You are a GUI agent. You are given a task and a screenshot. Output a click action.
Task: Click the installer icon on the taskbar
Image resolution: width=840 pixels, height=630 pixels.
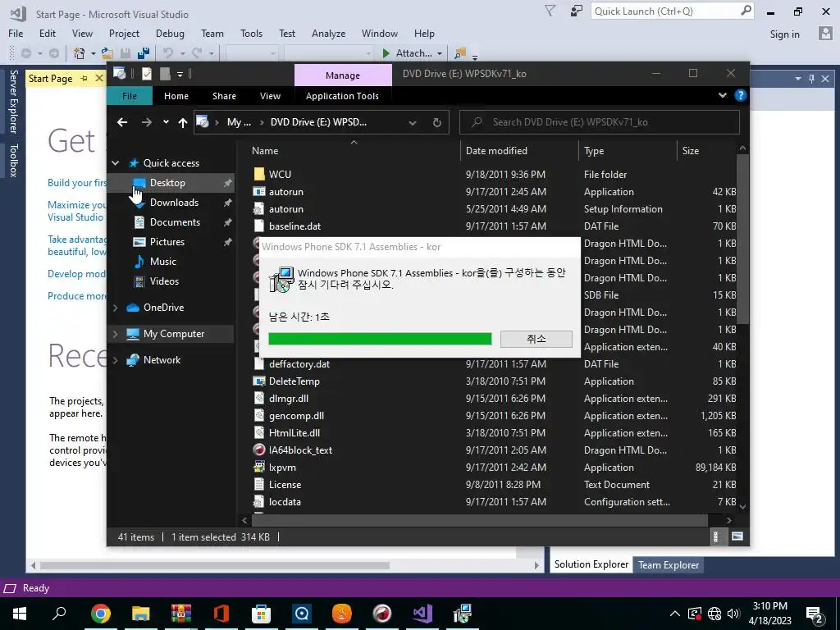point(463,614)
